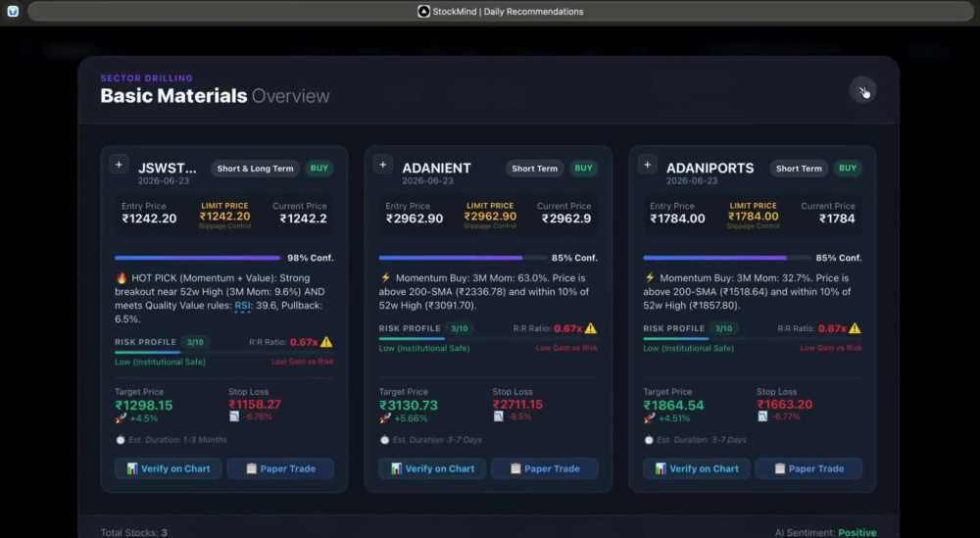Click the ADANIENT ticker name
This screenshot has height=538, width=980.
[x=436, y=169]
